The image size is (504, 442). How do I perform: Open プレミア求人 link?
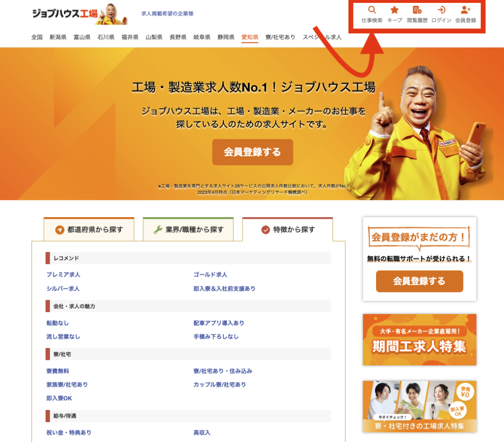pyautogui.click(x=63, y=275)
